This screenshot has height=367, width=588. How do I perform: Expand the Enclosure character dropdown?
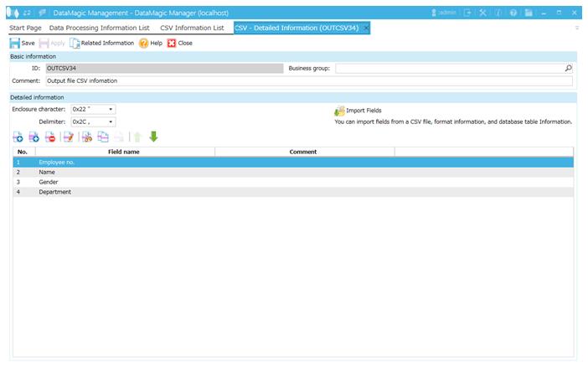coord(111,109)
